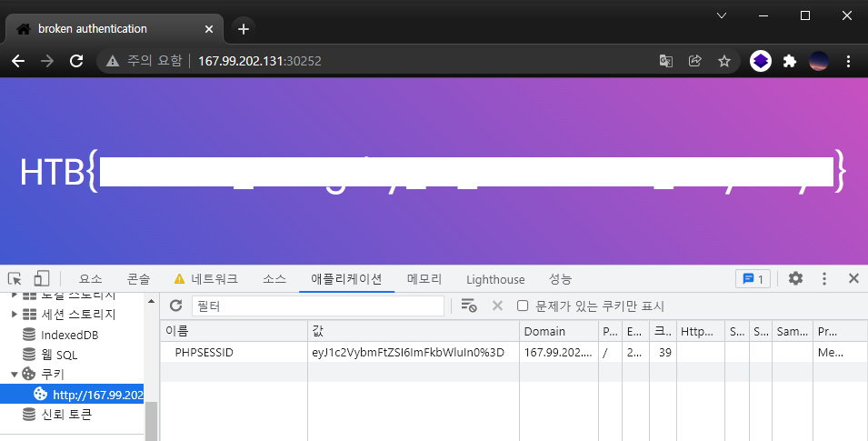Go back with the browser back arrow
The image size is (868, 441).
coord(18,61)
